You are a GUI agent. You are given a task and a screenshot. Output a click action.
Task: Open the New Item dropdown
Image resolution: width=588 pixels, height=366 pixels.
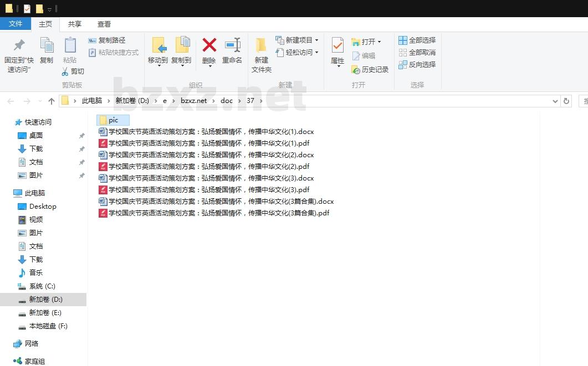click(x=298, y=40)
